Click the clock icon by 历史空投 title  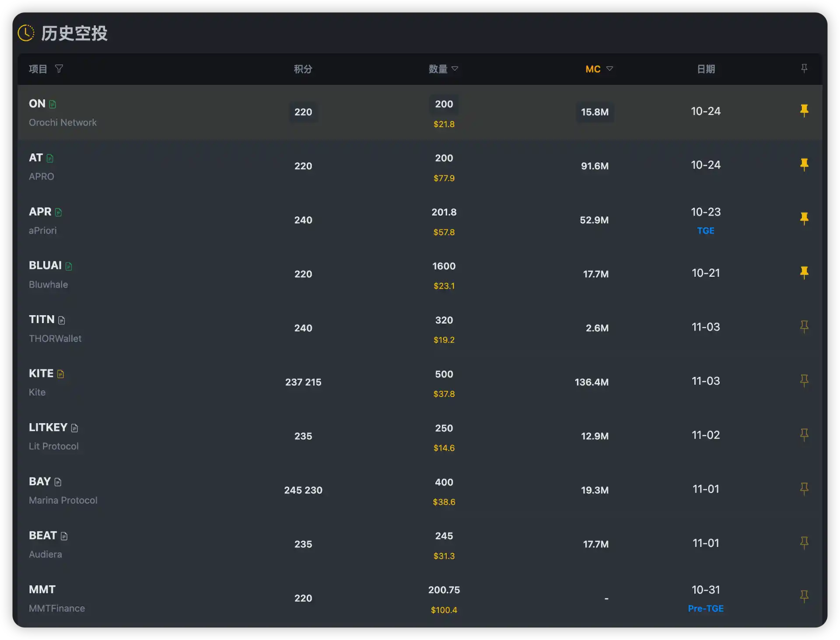click(26, 33)
